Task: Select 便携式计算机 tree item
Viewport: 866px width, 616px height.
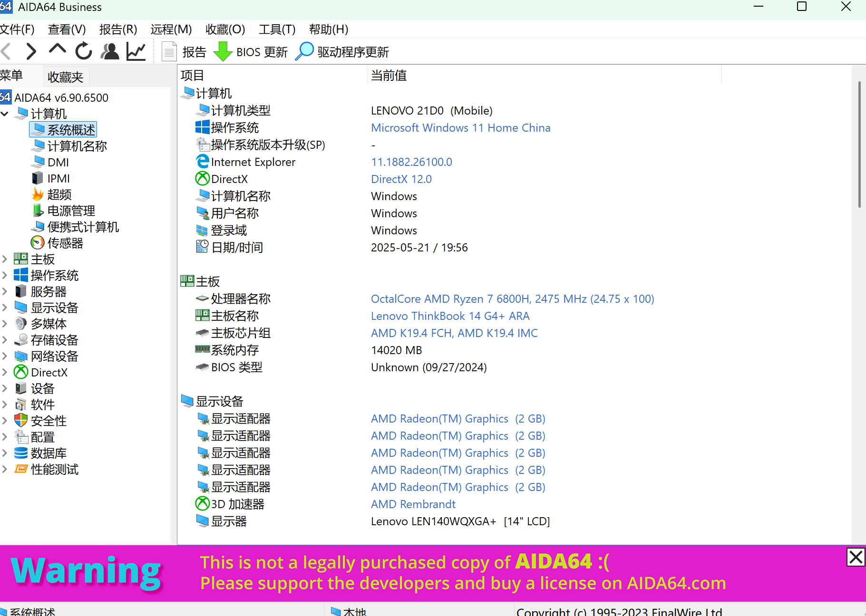Action: pos(83,227)
